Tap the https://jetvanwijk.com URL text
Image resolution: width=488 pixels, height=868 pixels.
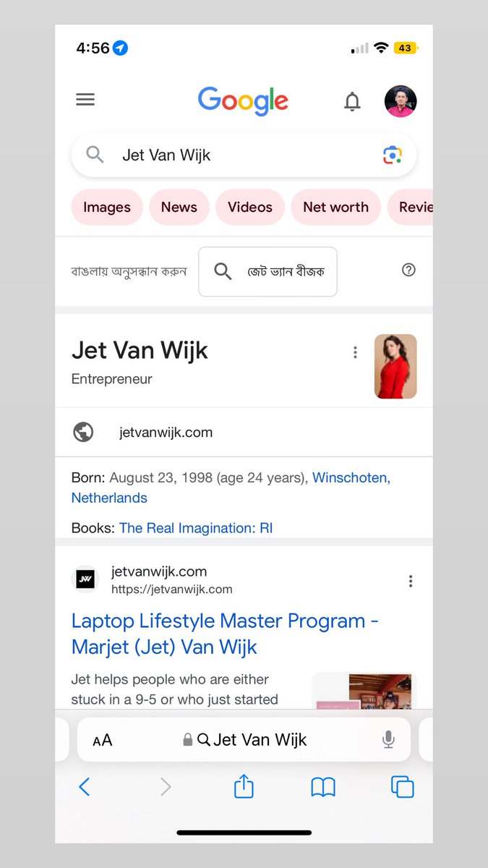(172, 589)
